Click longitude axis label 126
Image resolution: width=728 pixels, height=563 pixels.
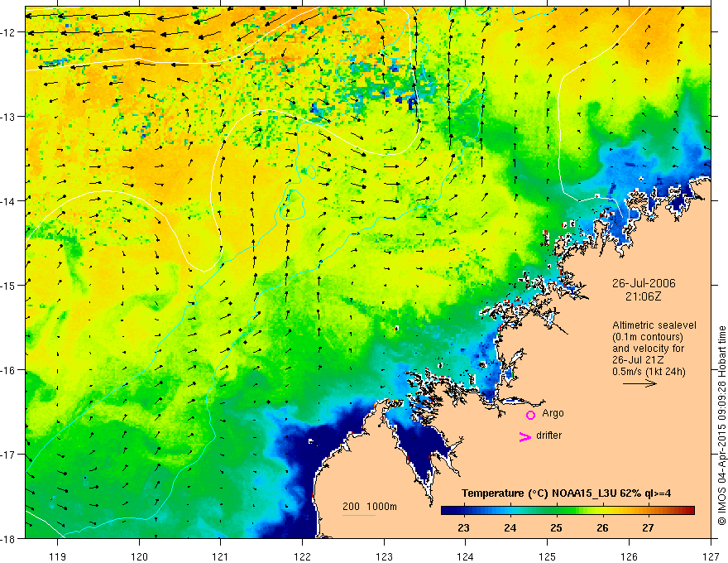(x=629, y=556)
